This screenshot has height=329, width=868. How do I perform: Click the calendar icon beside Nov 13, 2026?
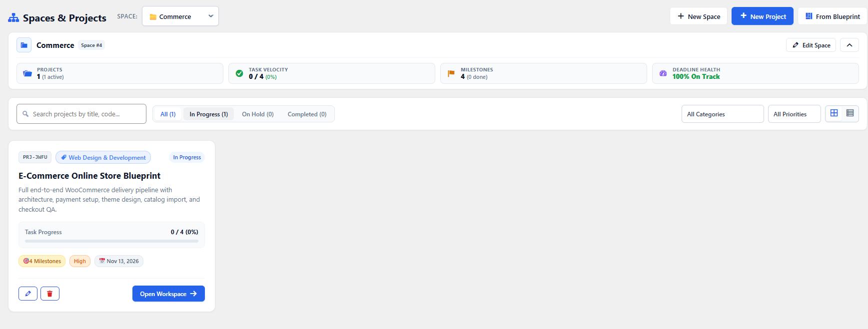click(102, 261)
